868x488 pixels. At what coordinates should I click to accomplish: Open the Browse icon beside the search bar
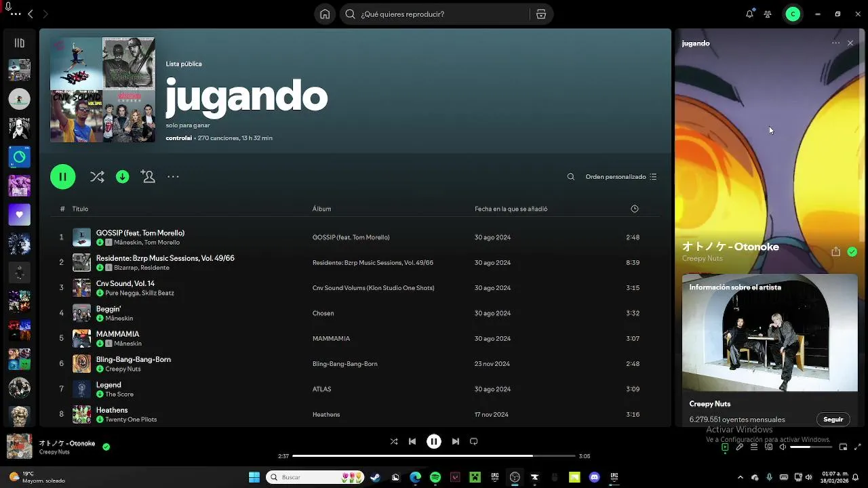541,14
